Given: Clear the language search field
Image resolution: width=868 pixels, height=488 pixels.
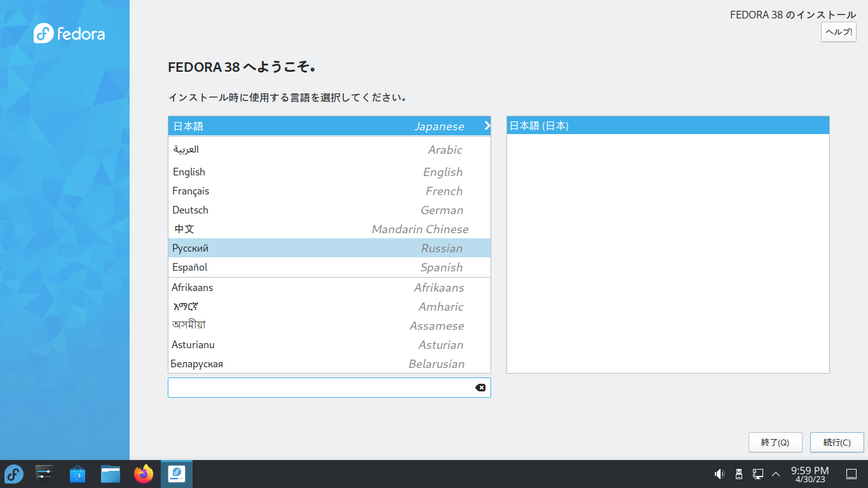Looking at the screenshot, I should click(480, 388).
